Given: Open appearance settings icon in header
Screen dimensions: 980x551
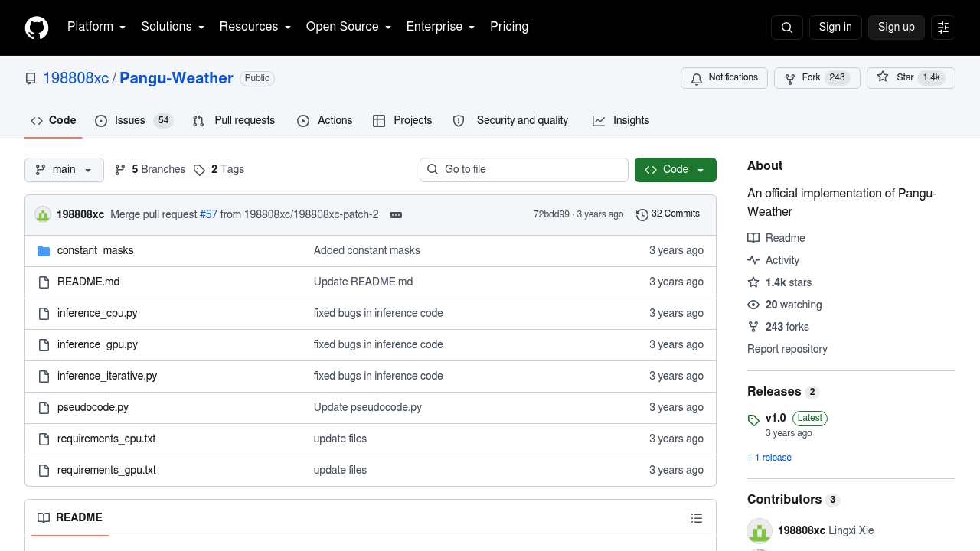Looking at the screenshot, I should [943, 28].
